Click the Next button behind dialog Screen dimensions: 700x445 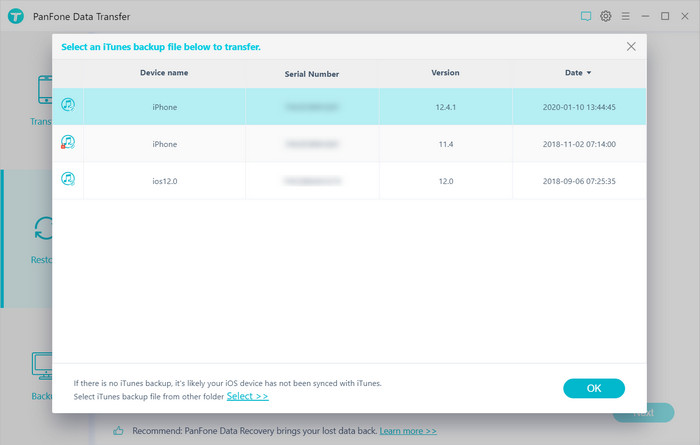tap(643, 413)
